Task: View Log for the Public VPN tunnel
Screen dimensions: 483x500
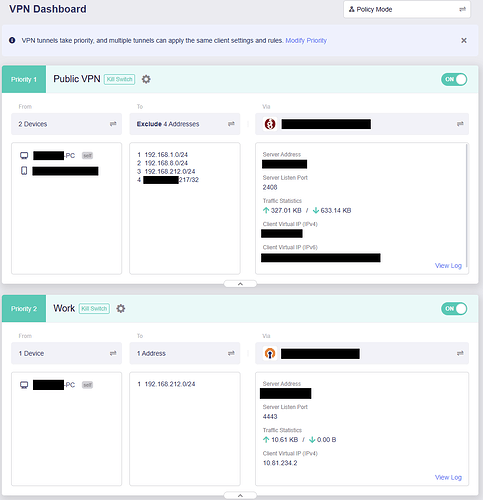Action: click(448, 266)
